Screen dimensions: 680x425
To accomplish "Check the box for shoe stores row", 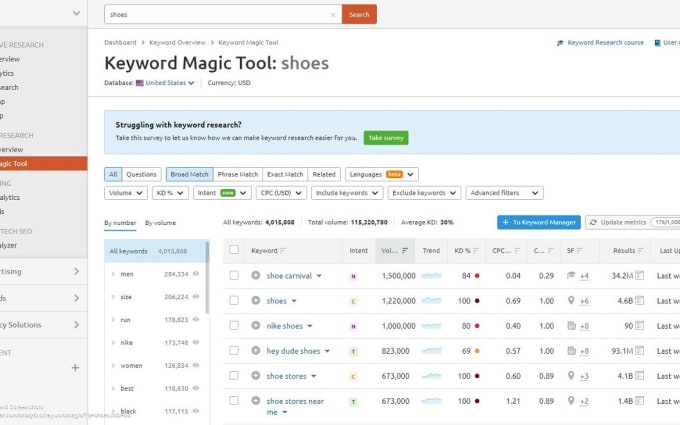I will tap(234, 376).
